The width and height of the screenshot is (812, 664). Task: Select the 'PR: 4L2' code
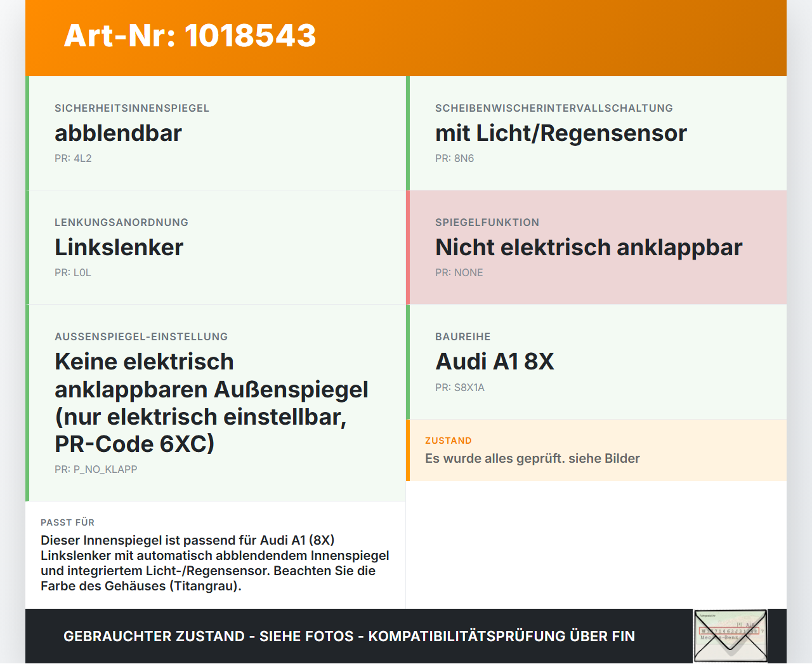pos(73,158)
